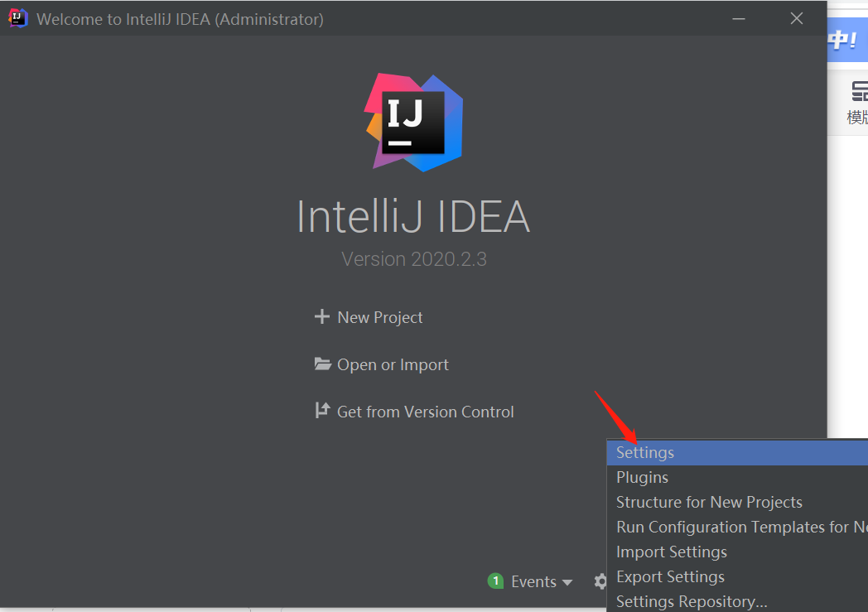Choose Structure for New Projects
Screen dimensions: 868x612
(x=709, y=502)
